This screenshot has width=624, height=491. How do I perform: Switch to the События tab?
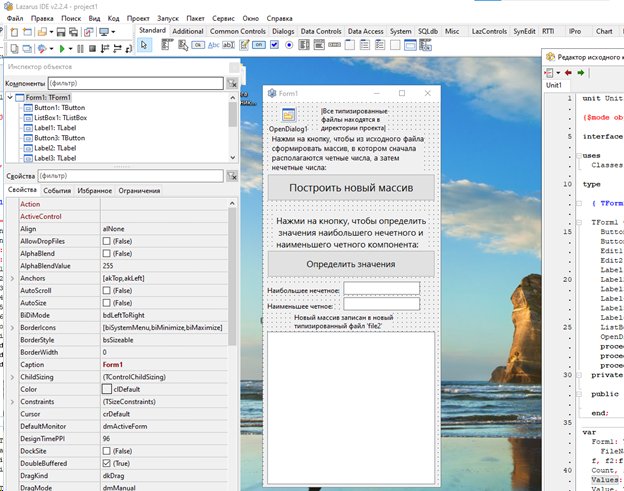[x=57, y=190]
